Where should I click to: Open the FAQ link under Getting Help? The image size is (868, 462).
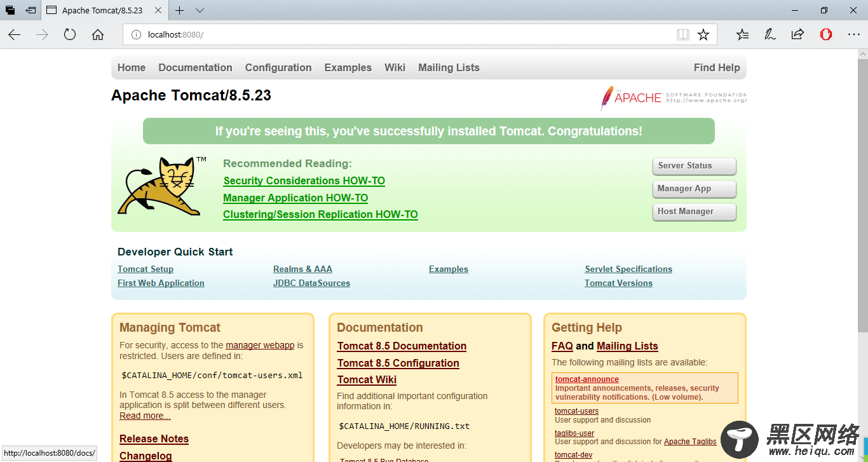[x=562, y=346]
